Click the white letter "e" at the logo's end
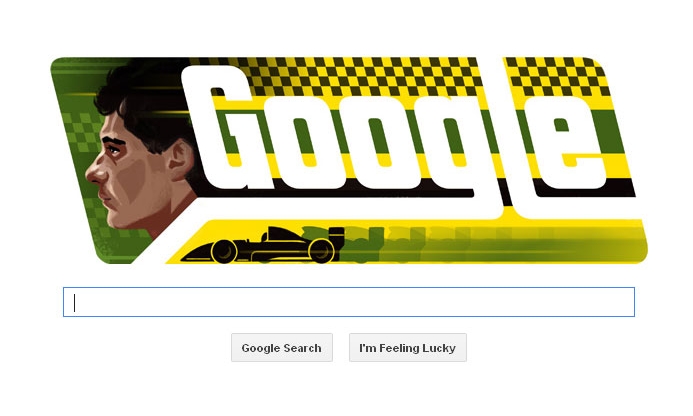Screen dimensions: 693x416 click(568, 144)
